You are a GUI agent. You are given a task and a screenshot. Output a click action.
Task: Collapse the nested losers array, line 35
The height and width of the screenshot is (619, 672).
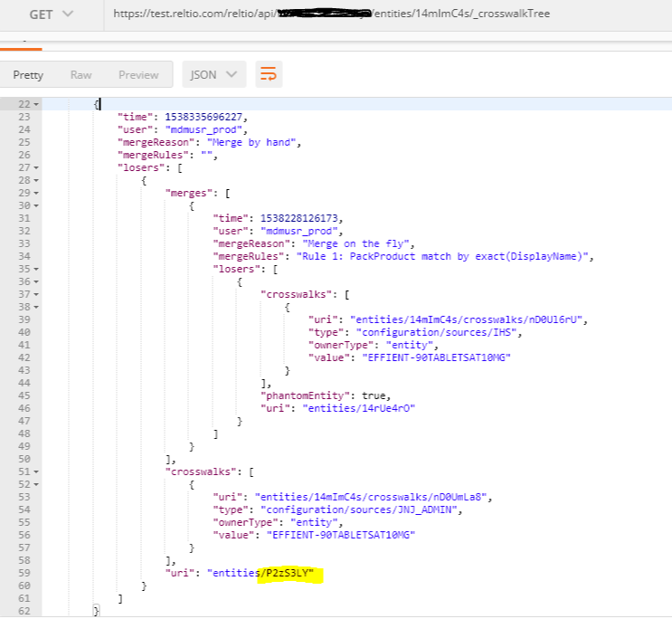click(x=36, y=269)
